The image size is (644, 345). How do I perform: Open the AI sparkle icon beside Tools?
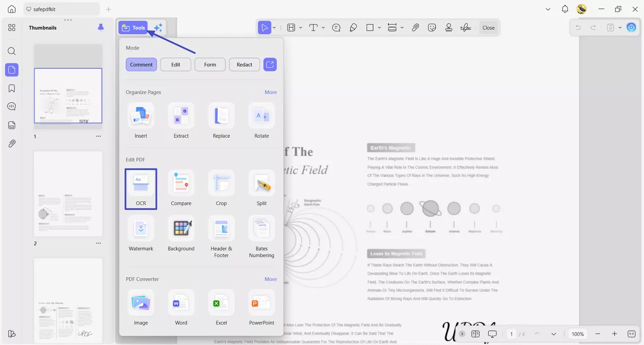point(158,28)
